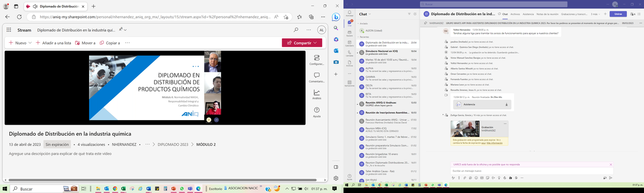The height and width of the screenshot is (193, 644).
Task: Switch to the Archivos meeting tab
Action: [x=515, y=14]
